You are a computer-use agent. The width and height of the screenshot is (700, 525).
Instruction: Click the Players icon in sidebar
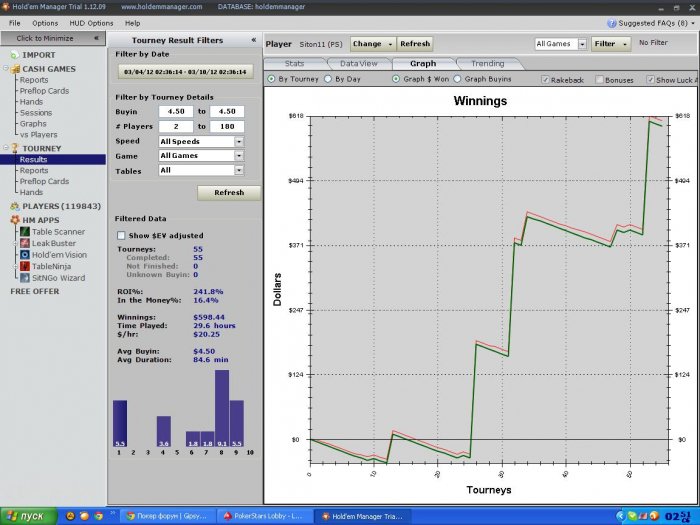(x=14, y=206)
